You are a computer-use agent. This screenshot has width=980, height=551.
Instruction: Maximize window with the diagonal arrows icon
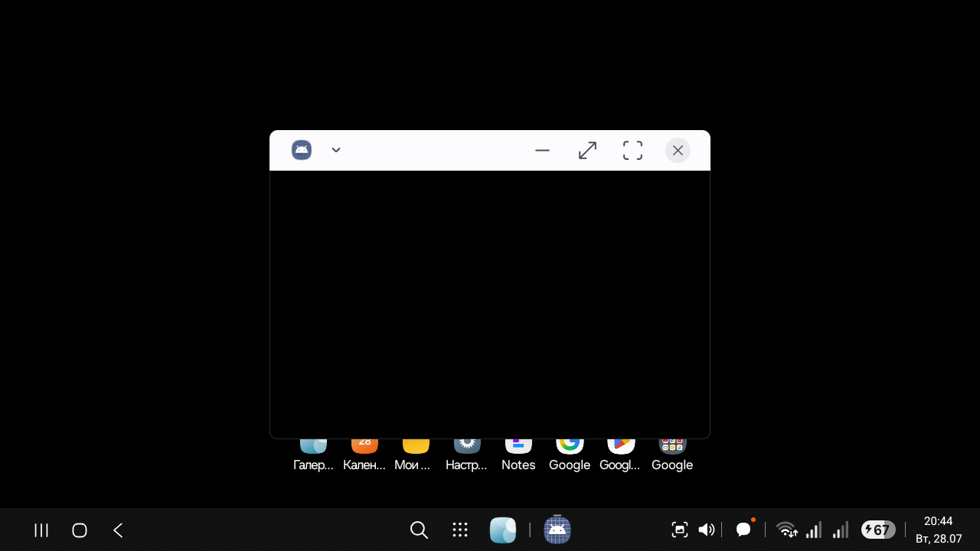(x=587, y=150)
